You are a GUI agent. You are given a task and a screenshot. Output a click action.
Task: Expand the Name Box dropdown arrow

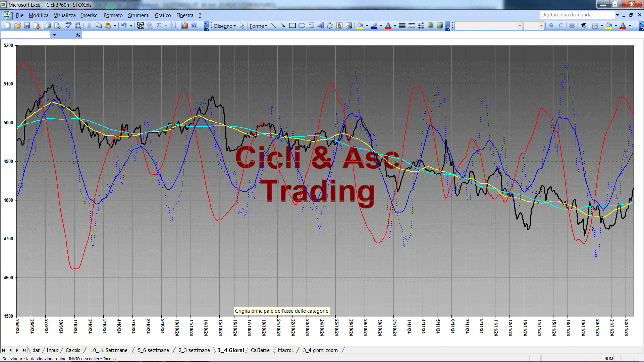[54, 35]
